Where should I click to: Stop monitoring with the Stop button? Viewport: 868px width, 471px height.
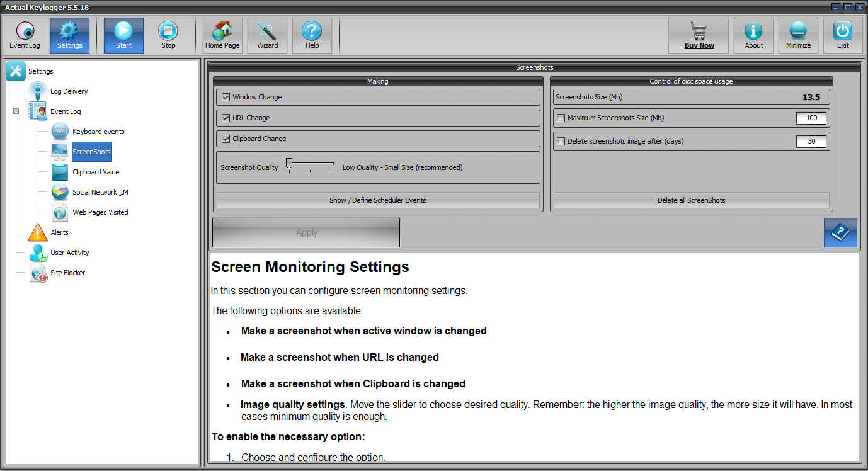click(168, 35)
